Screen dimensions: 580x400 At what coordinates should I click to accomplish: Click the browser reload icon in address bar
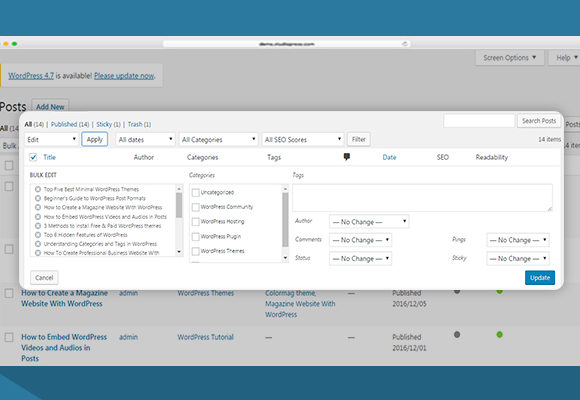tap(405, 44)
